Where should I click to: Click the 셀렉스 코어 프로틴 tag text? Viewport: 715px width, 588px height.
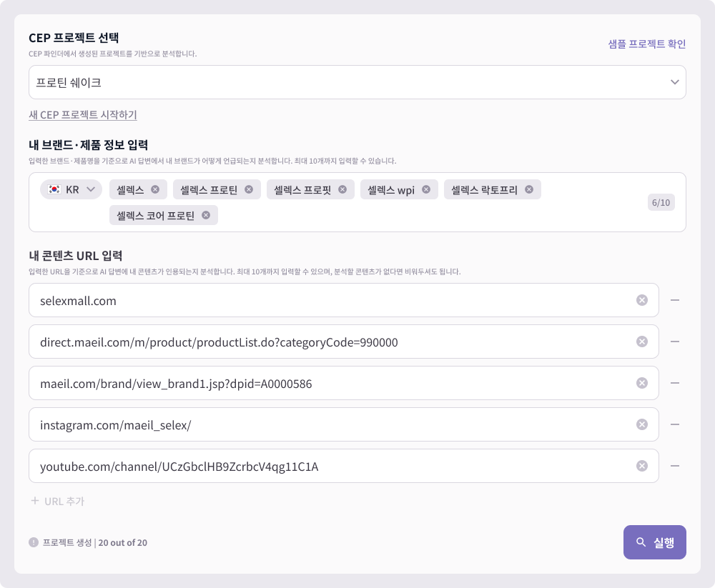(155, 216)
